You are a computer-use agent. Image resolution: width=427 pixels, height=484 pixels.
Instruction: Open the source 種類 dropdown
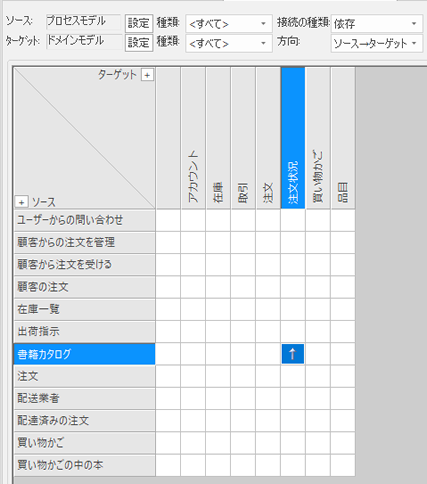point(229,24)
